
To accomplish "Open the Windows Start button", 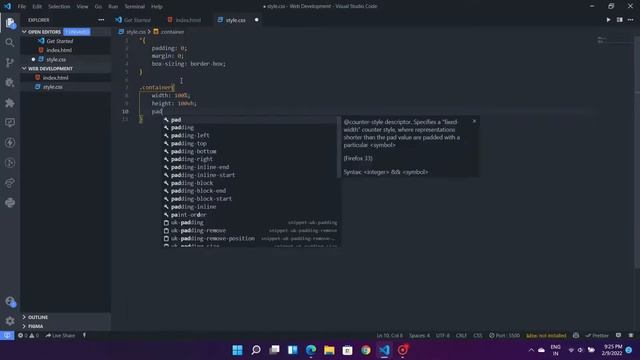I will [x=237, y=350].
